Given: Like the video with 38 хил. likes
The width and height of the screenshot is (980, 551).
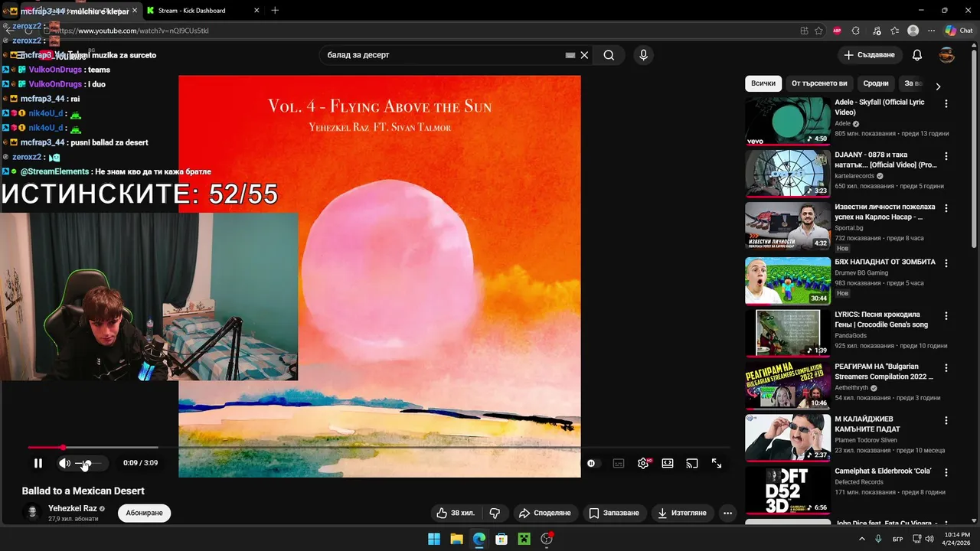Looking at the screenshot, I should pos(456,513).
